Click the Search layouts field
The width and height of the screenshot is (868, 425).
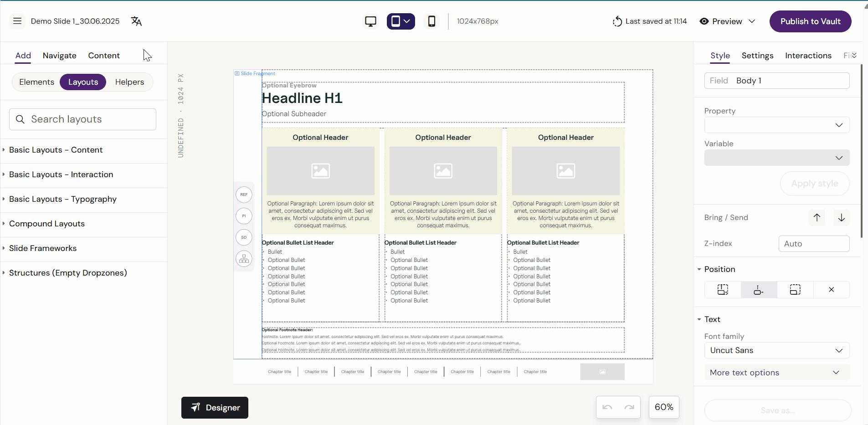pyautogui.click(x=82, y=119)
